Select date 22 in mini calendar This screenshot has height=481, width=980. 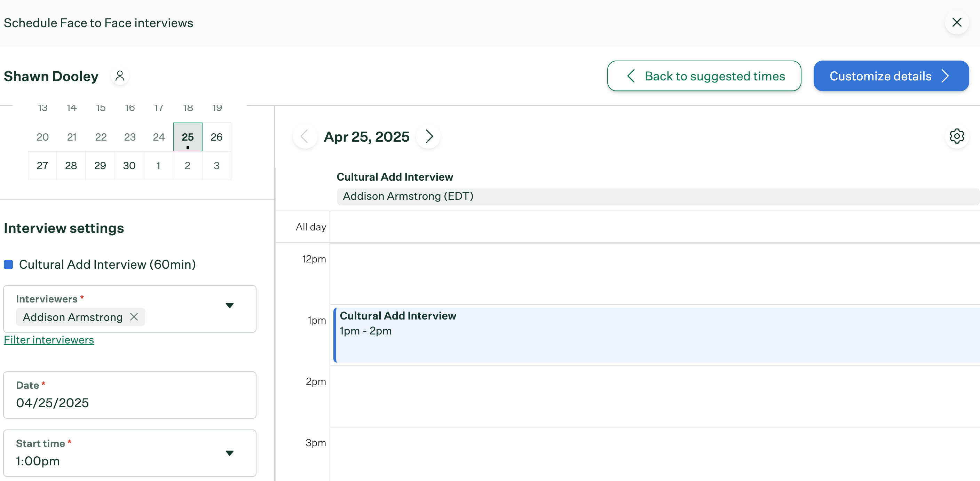101,137
